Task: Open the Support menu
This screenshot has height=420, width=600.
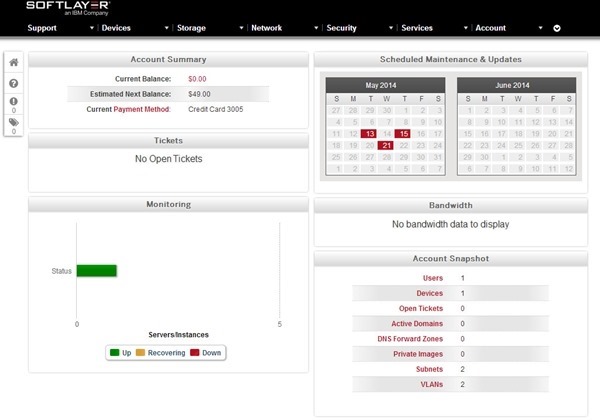Action: (x=42, y=28)
